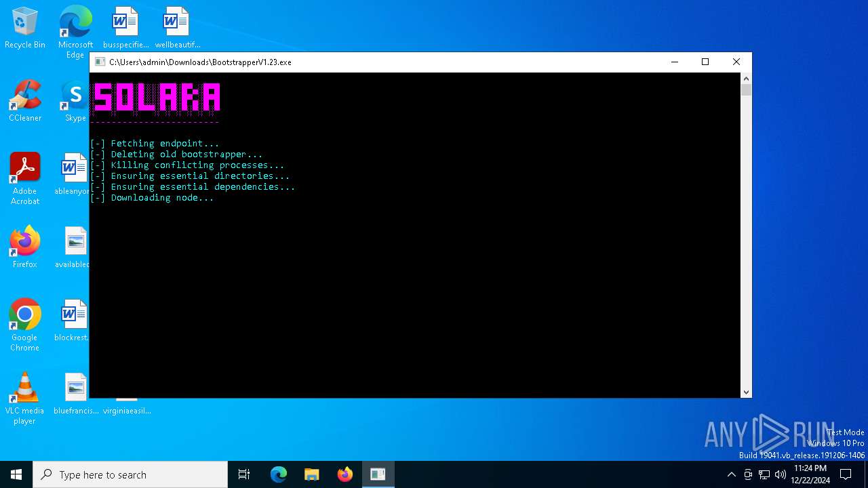
Task: Launch Adobe Acrobat desktop shortcut
Action: coord(25,179)
